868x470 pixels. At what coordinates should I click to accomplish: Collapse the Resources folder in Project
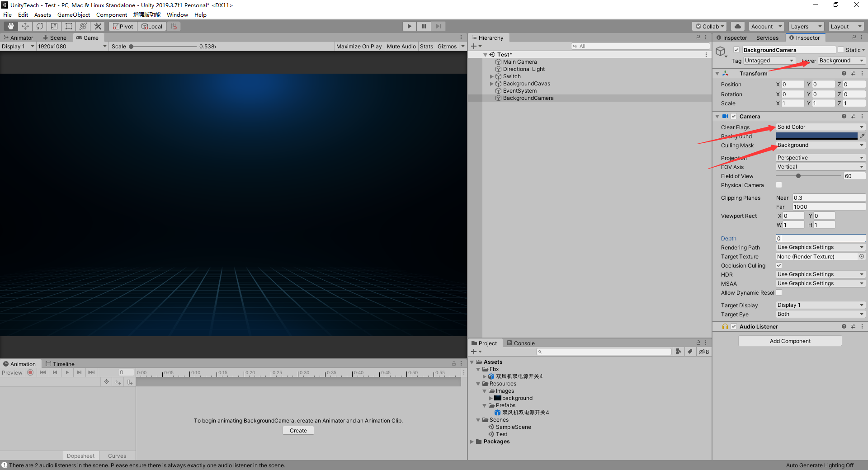tap(478, 384)
